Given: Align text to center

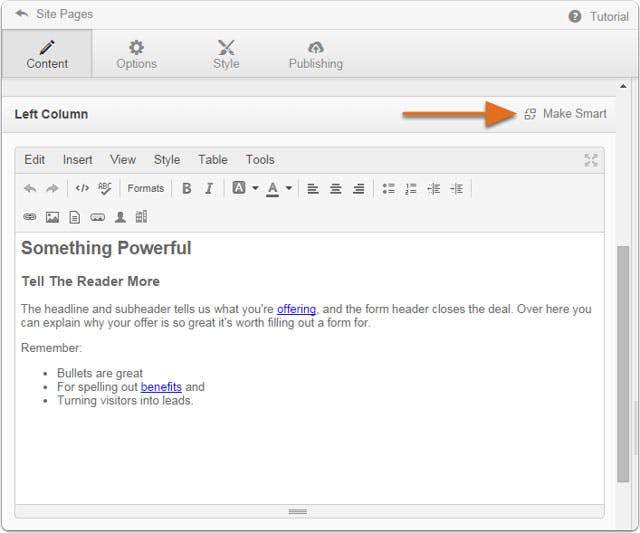Looking at the screenshot, I should [x=335, y=188].
